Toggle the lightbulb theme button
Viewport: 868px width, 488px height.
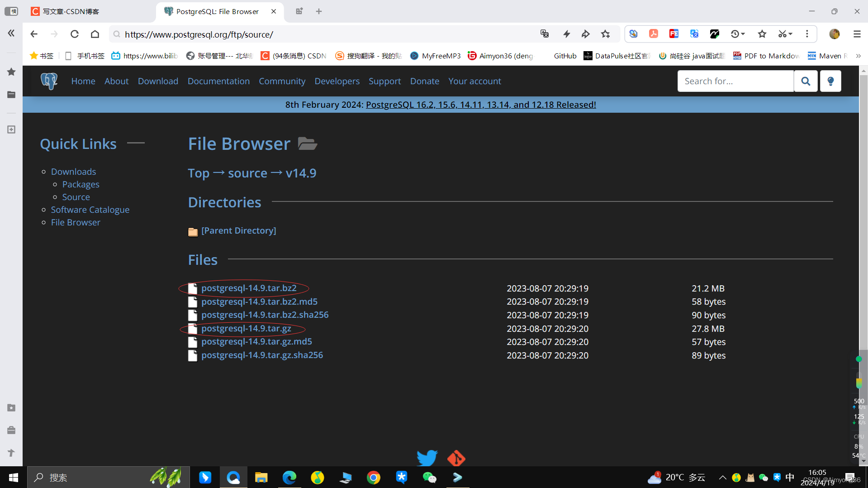pyautogui.click(x=830, y=81)
